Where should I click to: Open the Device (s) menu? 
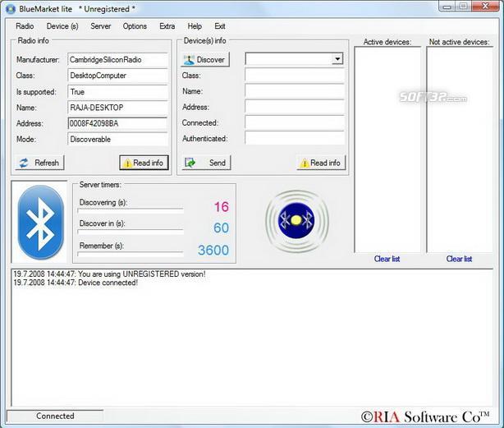click(x=62, y=26)
